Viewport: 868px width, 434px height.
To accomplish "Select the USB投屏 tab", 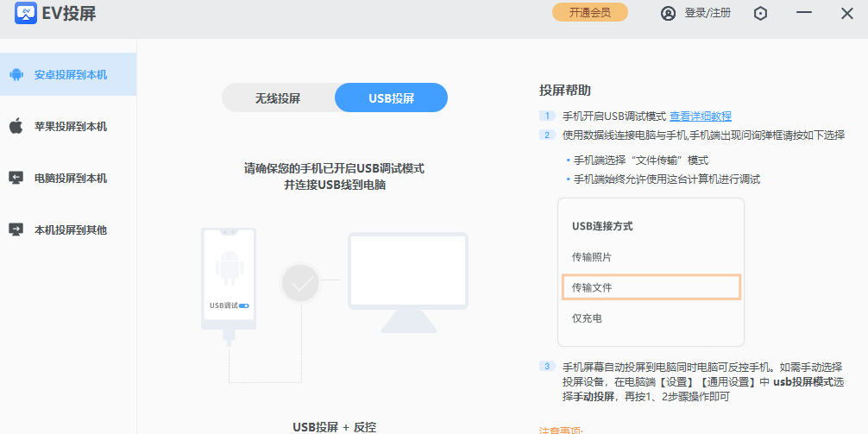I will pyautogui.click(x=391, y=98).
